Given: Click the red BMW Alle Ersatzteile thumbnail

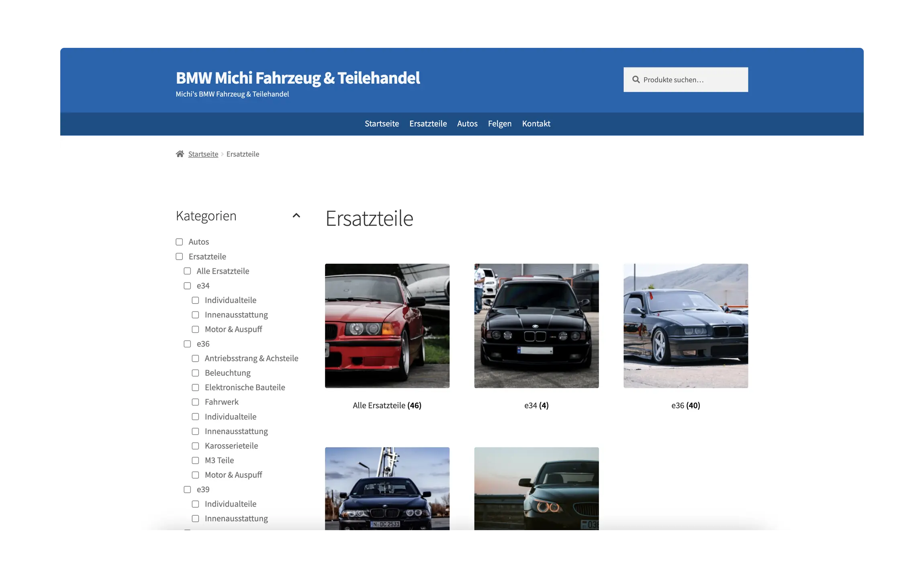Looking at the screenshot, I should pos(387,326).
